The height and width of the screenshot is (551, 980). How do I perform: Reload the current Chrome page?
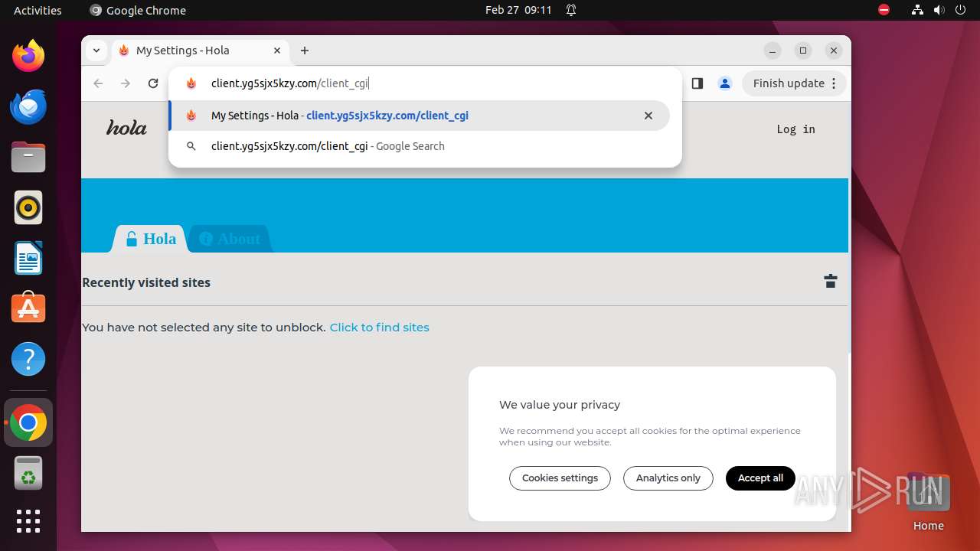pos(153,83)
